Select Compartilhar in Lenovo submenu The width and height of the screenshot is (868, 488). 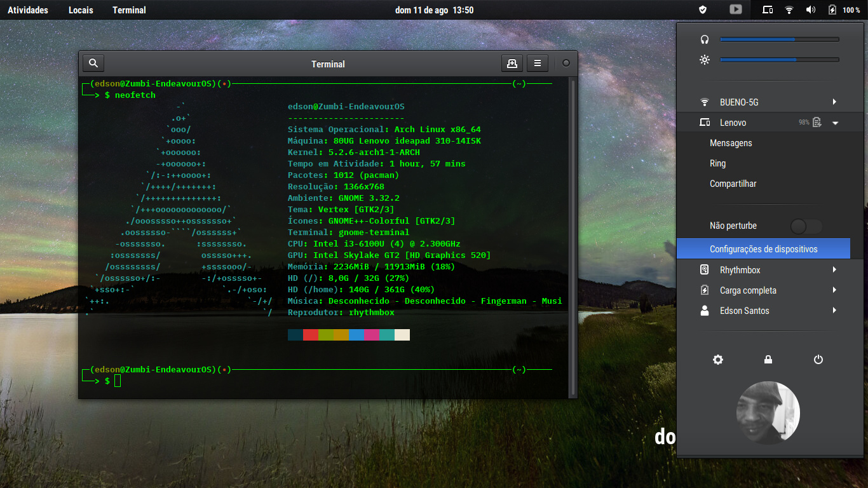click(x=733, y=184)
